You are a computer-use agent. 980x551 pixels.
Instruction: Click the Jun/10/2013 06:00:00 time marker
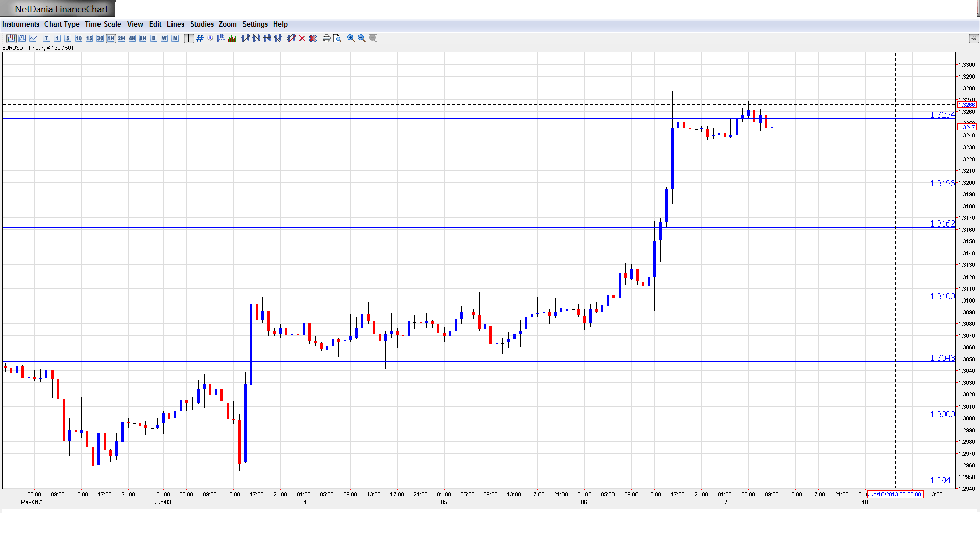895,494
